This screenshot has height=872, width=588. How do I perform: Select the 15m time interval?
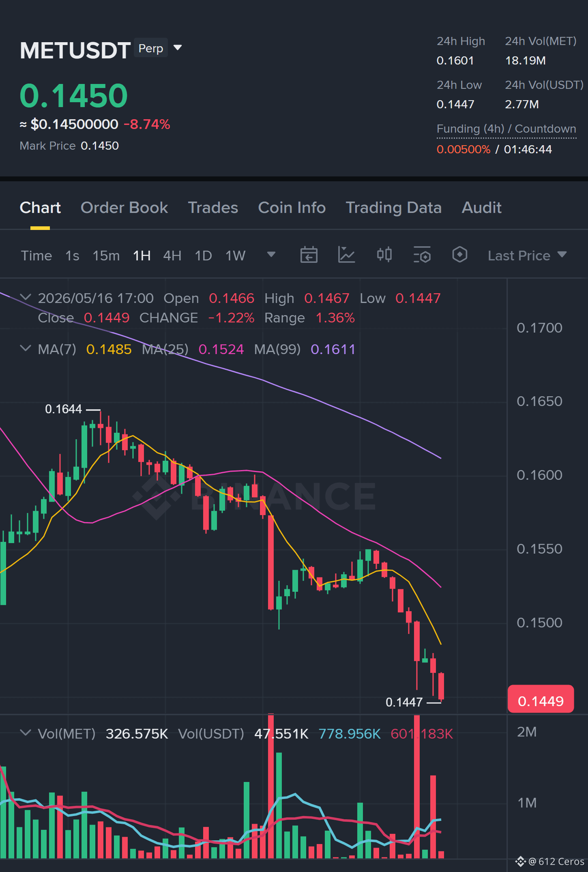pos(106,256)
